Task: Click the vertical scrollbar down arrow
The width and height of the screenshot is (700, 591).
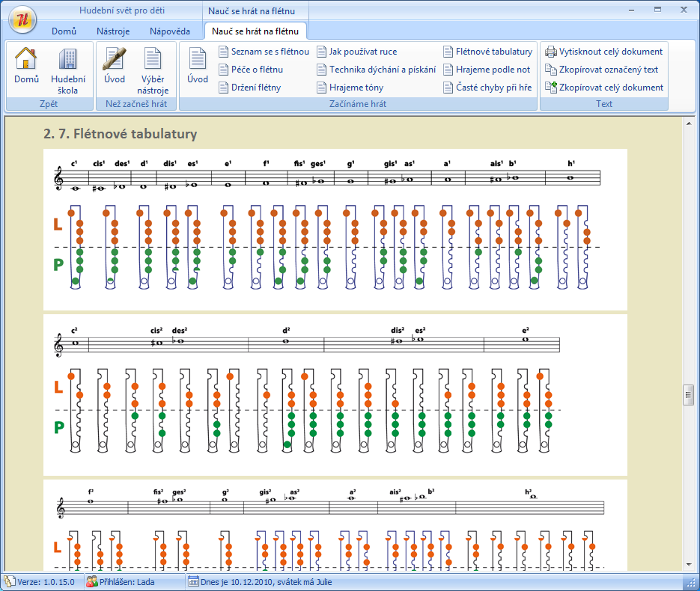Action: pyautogui.click(x=688, y=565)
